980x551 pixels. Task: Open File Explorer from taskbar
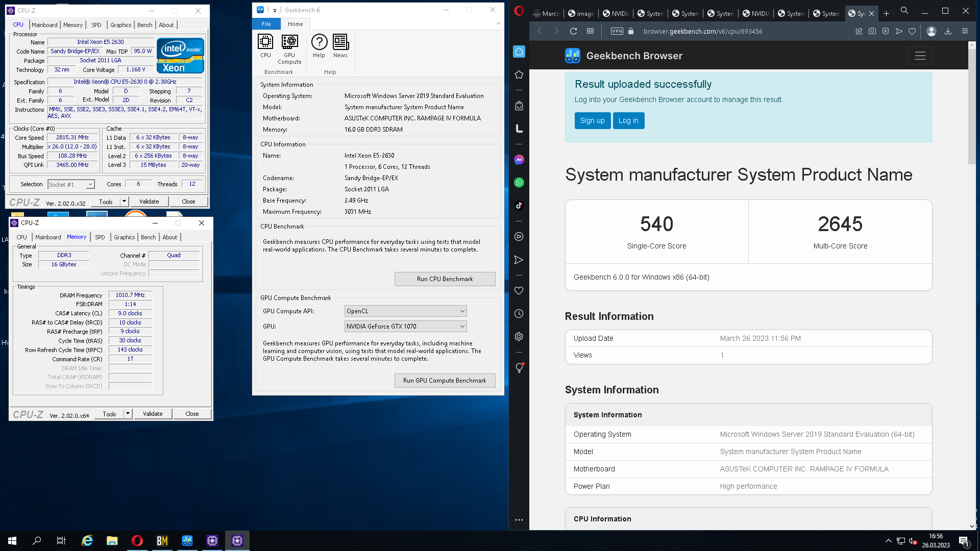[112, 541]
